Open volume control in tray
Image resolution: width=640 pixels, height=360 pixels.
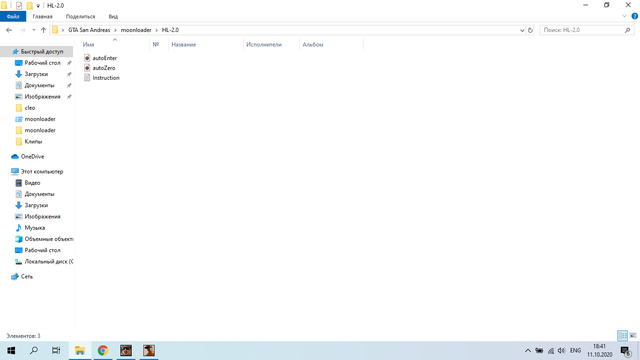point(562,351)
